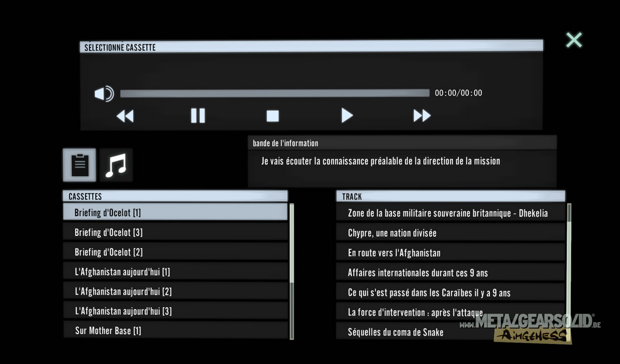Click the volume speaker icon
Screen dimensions: 620x364
[x=104, y=93]
